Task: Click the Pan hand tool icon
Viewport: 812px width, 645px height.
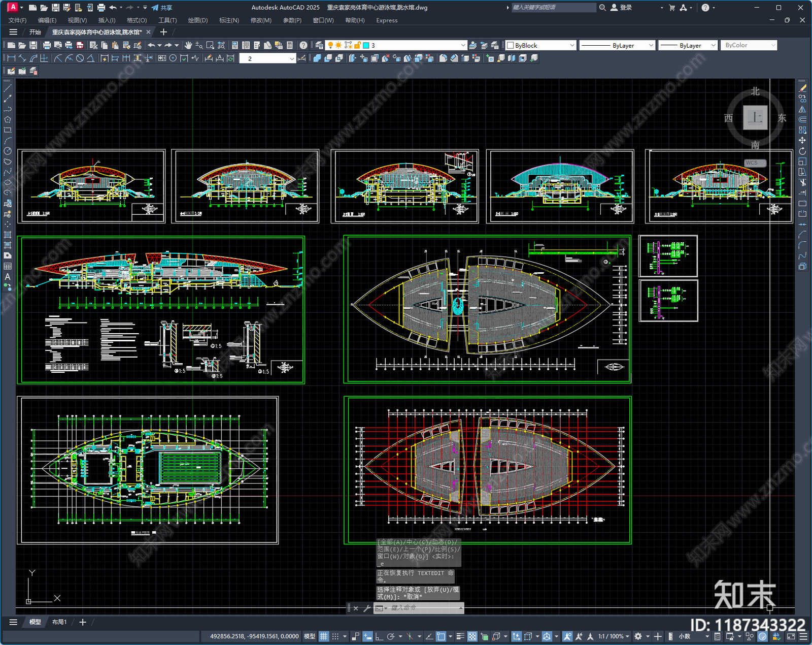Action: tap(188, 45)
